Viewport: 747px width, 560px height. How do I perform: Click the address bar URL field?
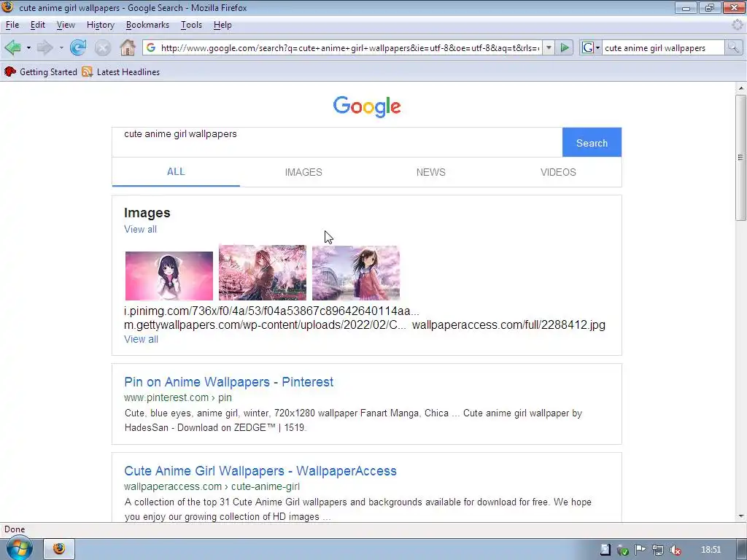pyautogui.click(x=349, y=47)
